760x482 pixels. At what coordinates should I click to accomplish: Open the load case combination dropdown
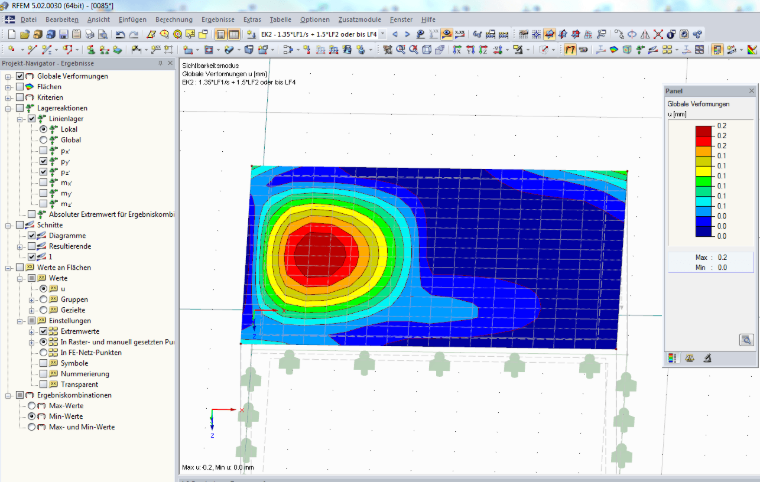pos(382,34)
